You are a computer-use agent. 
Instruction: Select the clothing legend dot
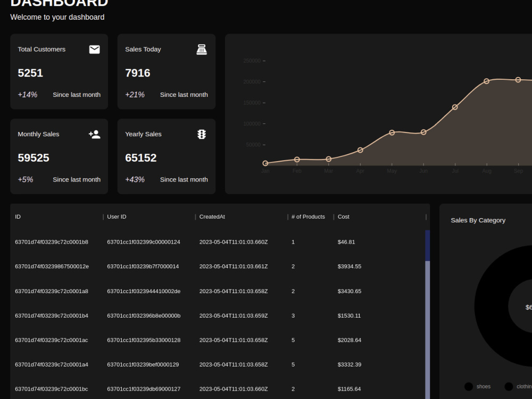(x=509, y=386)
